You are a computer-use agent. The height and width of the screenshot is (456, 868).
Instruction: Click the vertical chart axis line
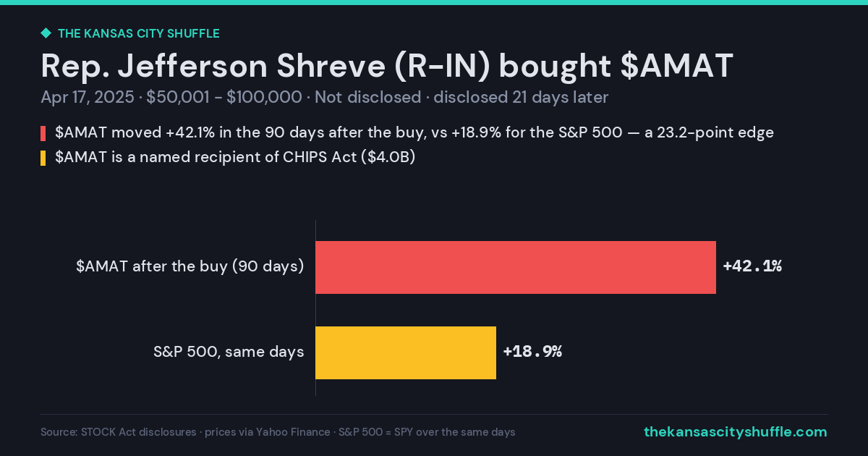[315, 308]
